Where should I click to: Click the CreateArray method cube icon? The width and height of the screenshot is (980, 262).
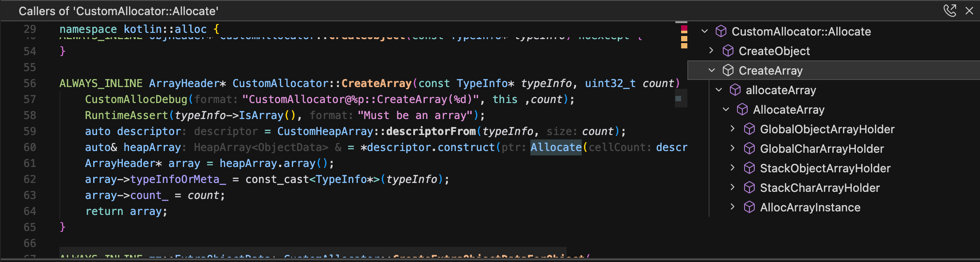coord(728,70)
